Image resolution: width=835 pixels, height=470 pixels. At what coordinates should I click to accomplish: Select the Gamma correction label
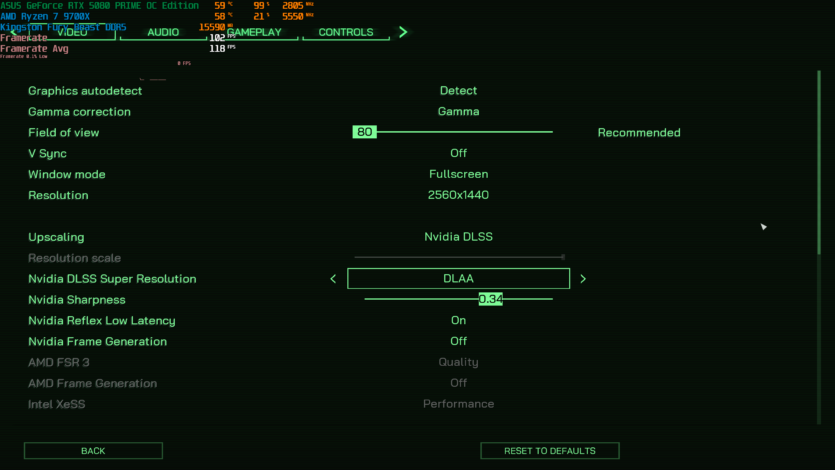click(x=79, y=112)
